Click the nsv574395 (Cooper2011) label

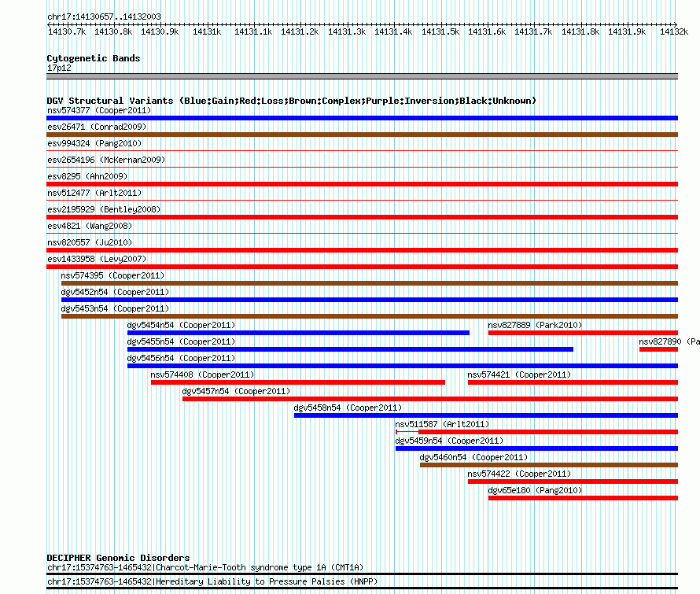[x=112, y=275]
